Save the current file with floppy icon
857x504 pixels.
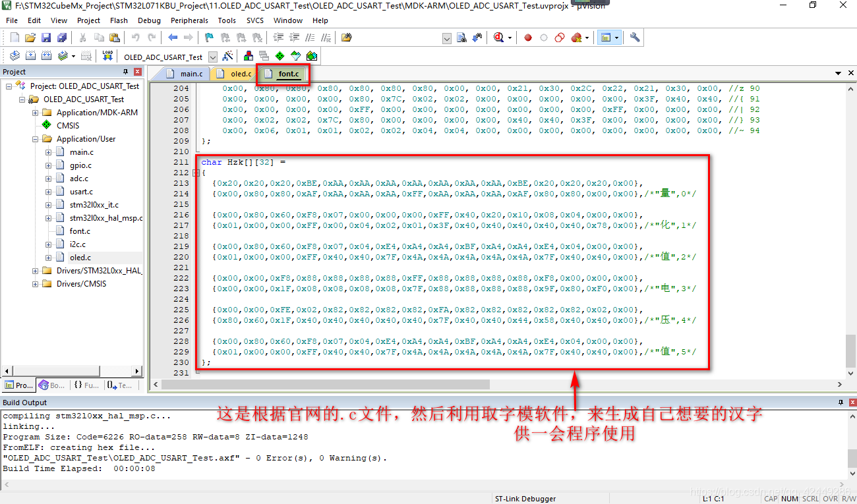coord(46,38)
